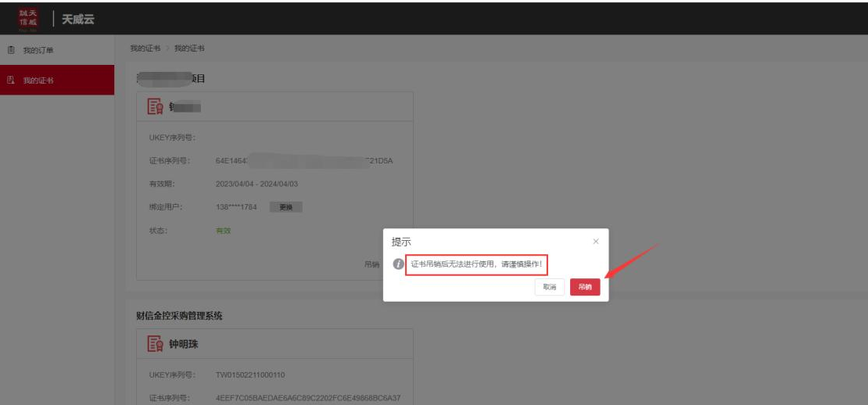The width and height of the screenshot is (868, 405).
Task: Close the 提示 dialog with the X
Action: [x=596, y=242]
